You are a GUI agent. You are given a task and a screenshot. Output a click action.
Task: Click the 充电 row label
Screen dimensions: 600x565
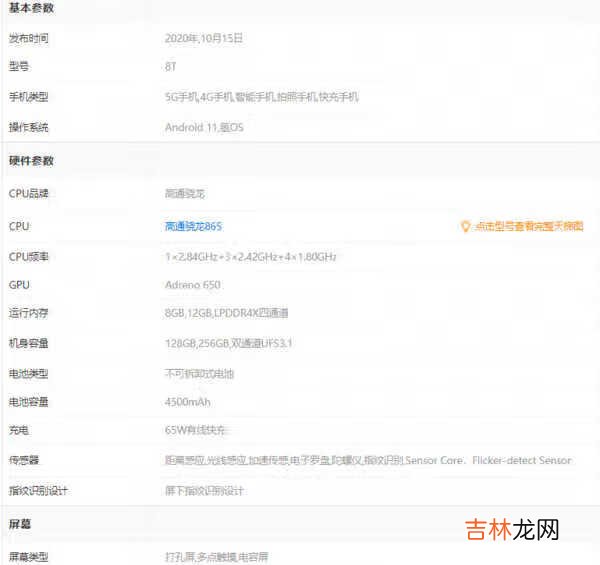(19, 430)
